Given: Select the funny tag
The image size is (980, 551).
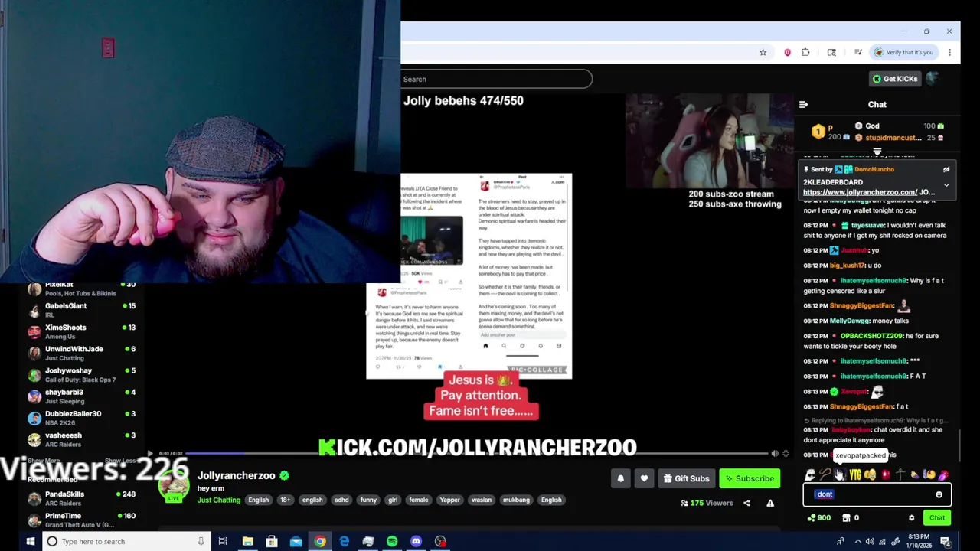Looking at the screenshot, I should click(x=368, y=500).
